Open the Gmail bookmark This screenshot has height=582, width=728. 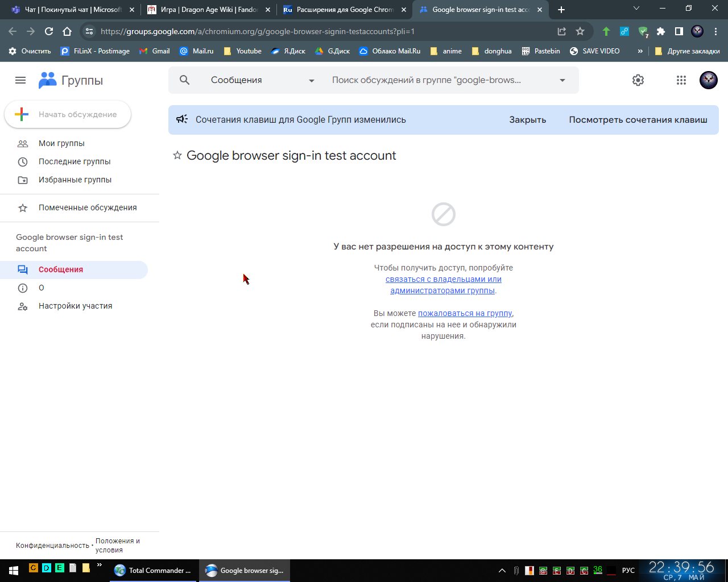coord(154,51)
